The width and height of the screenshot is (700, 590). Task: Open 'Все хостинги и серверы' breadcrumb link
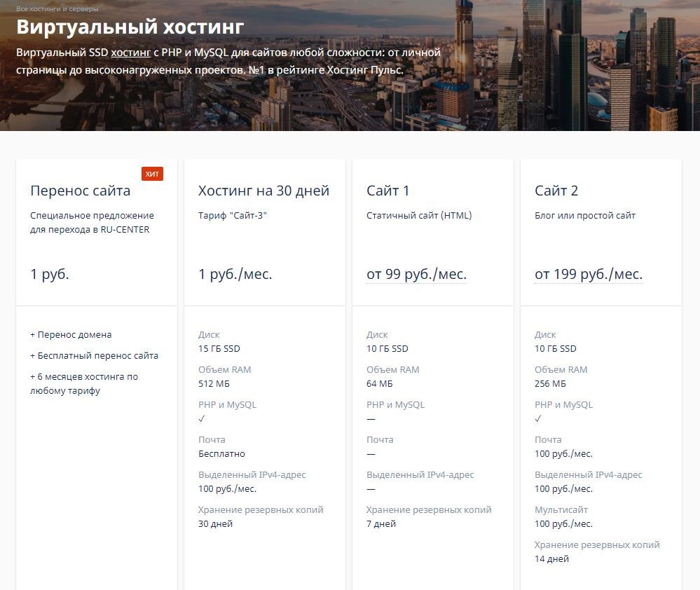point(57,8)
